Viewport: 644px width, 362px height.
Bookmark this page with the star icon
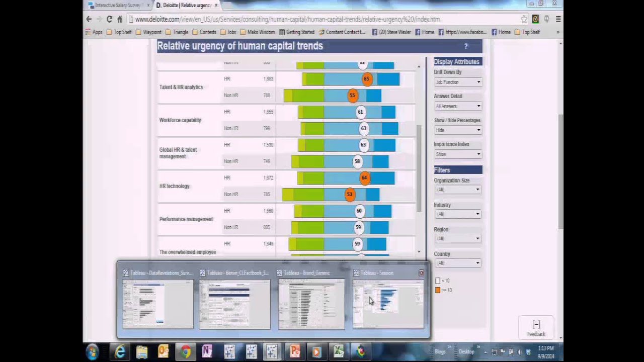pyautogui.click(x=524, y=19)
